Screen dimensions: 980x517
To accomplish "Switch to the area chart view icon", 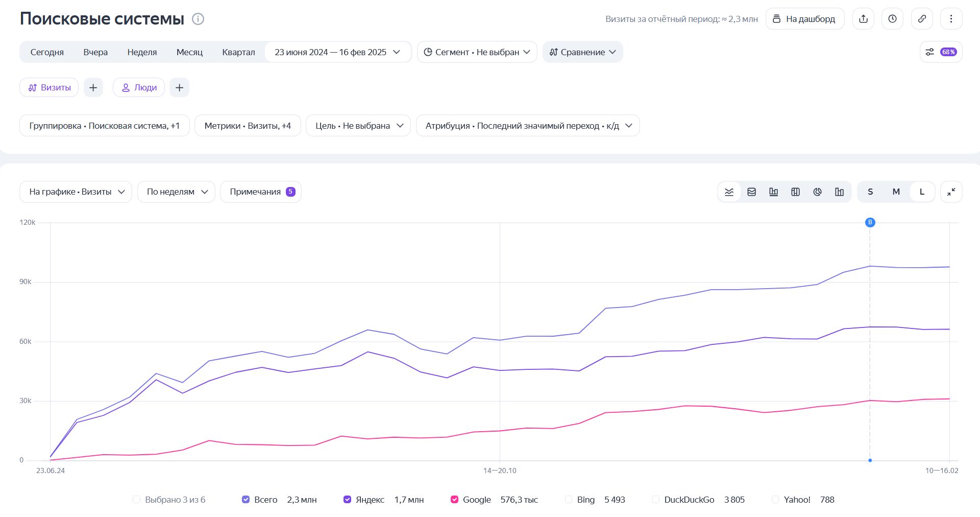I will point(751,192).
